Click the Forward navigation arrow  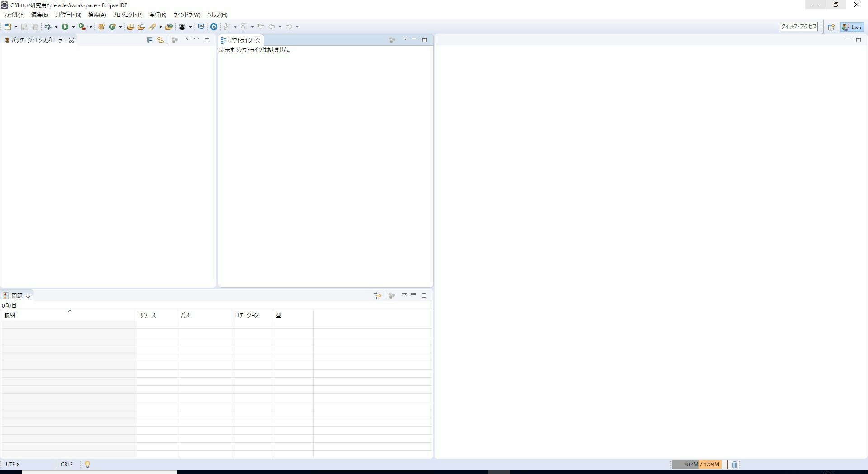click(x=289, y=27)
